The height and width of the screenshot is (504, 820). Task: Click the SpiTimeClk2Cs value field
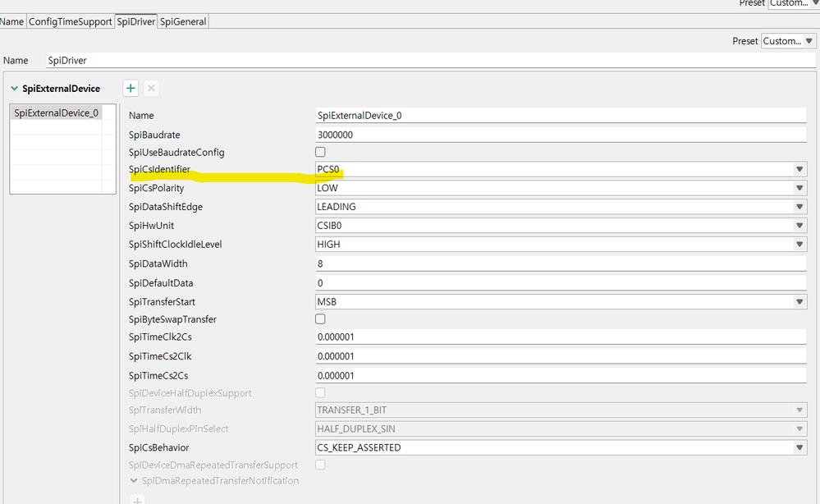click(x=561, y=337)
